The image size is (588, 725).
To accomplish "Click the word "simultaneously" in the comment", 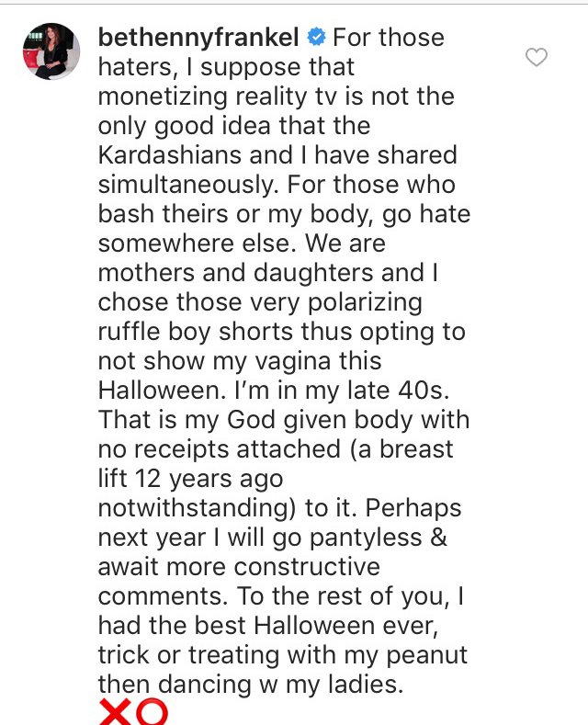I will [186, 185].
